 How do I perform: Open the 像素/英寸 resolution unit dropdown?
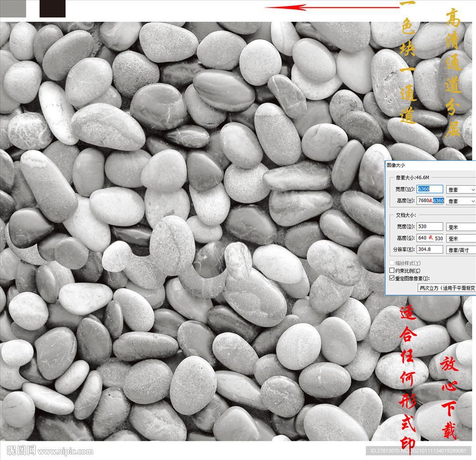coord(461,250)
